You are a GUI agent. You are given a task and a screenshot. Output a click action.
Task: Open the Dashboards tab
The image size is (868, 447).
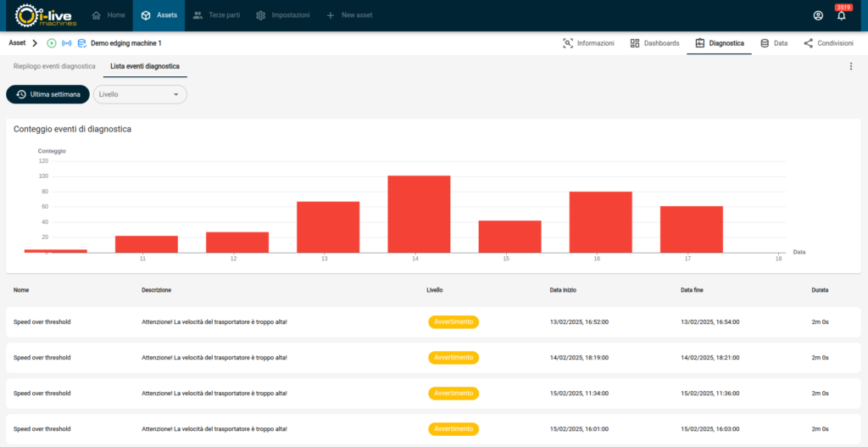(654, 43)
